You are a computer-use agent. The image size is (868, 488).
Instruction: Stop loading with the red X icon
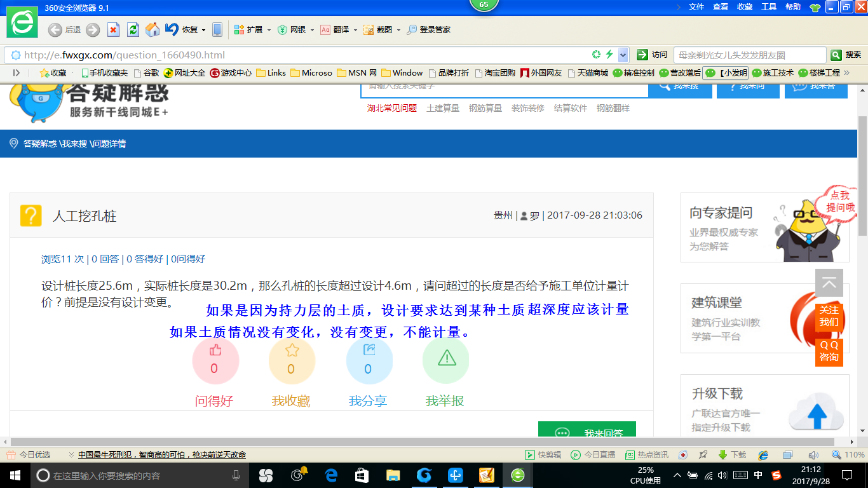(113, 30)
